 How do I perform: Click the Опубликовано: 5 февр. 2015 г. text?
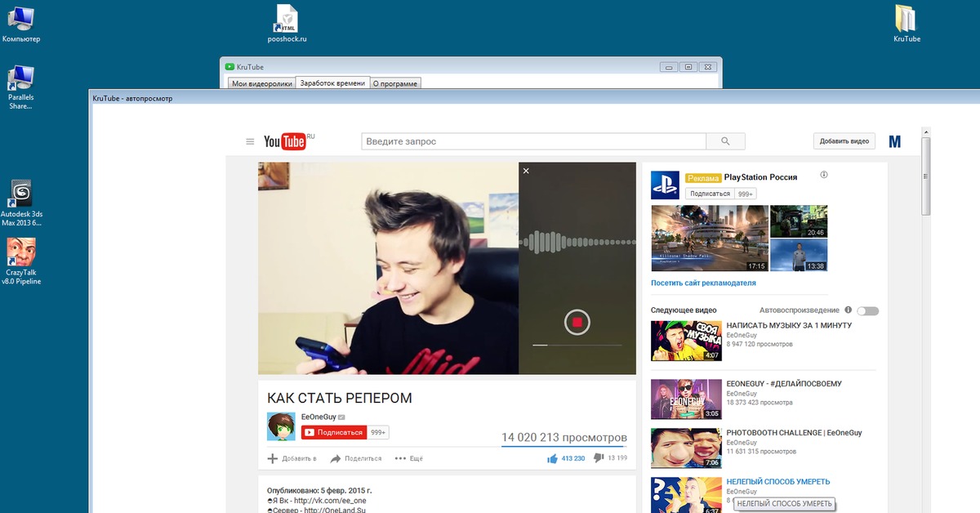pyautogui.click(x=319, y=490)
